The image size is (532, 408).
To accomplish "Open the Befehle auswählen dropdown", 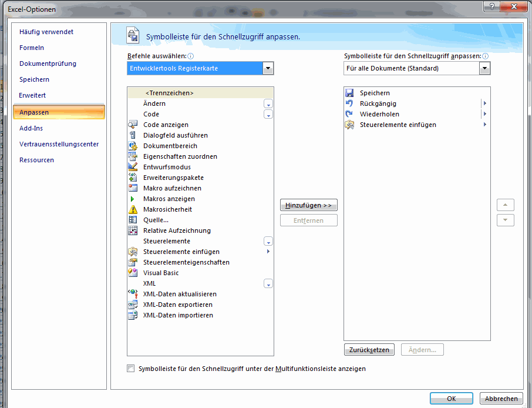I will [x=268, y=69].
